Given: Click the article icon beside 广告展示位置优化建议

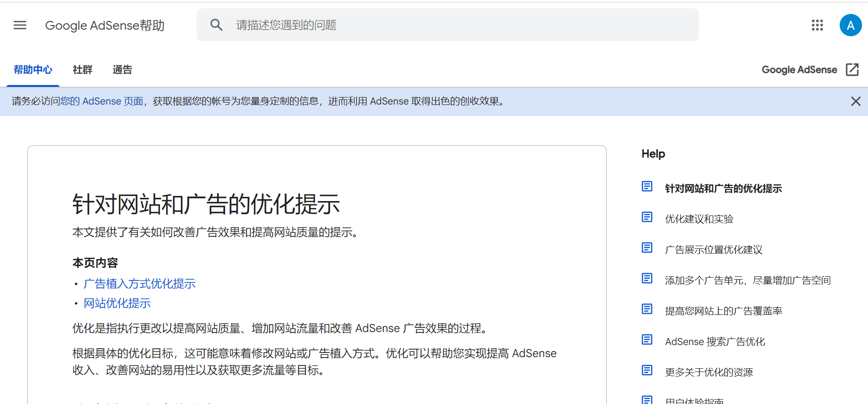Looking at the screenshot, I should (647, 248).
